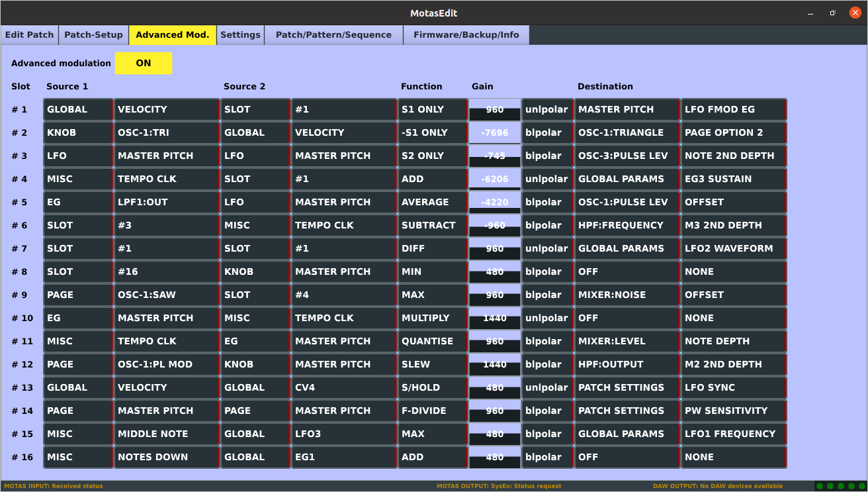Screen dimensions: 868x492
Task: Open the Edit Patch tab
Action: [29, 35]
